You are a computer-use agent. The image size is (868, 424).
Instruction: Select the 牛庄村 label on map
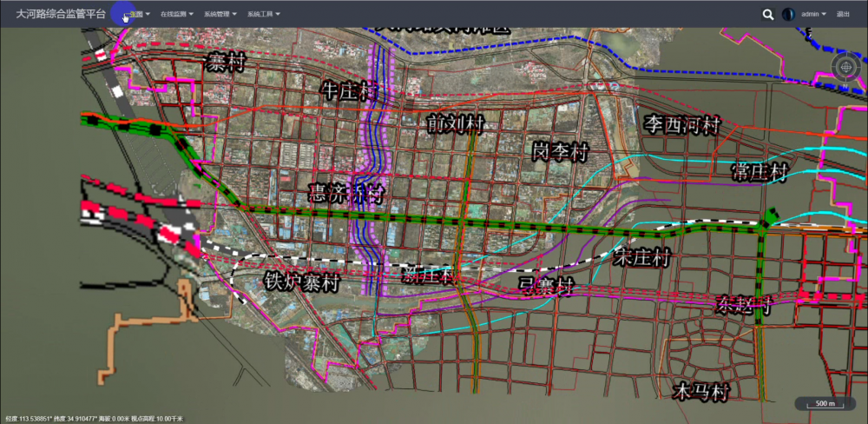[x=351, y=90]
